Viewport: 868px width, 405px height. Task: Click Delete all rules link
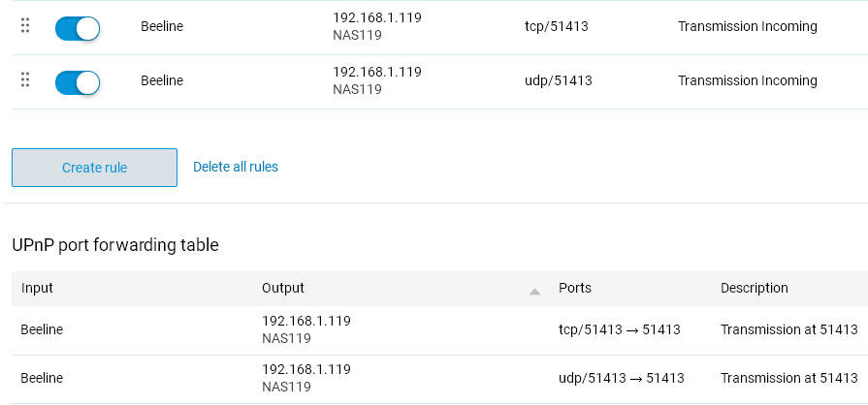(x=236, y=167)
